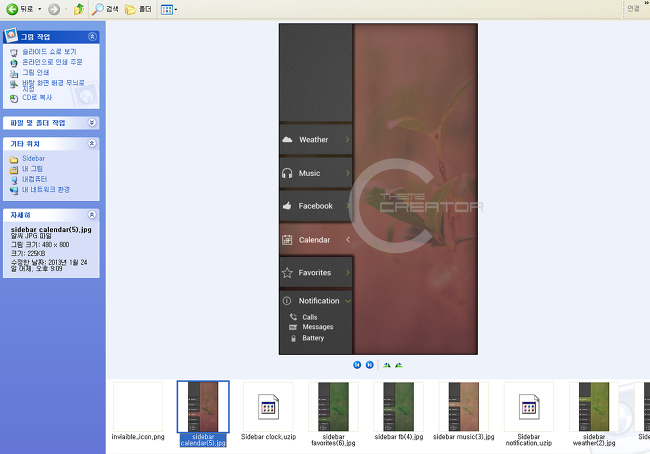Screen dimensions: 650x454
Task: Click the 크기: 225KB detail text
Action: [x=28, y=253]
